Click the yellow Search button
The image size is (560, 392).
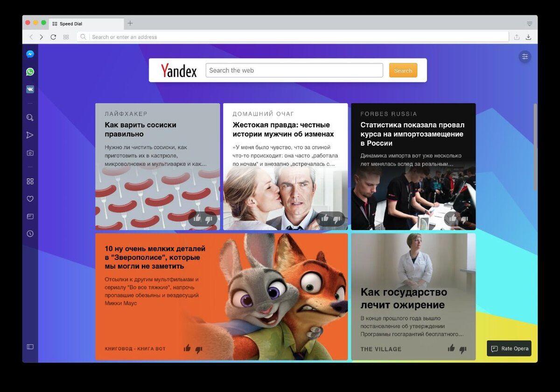tap(403, 70)
